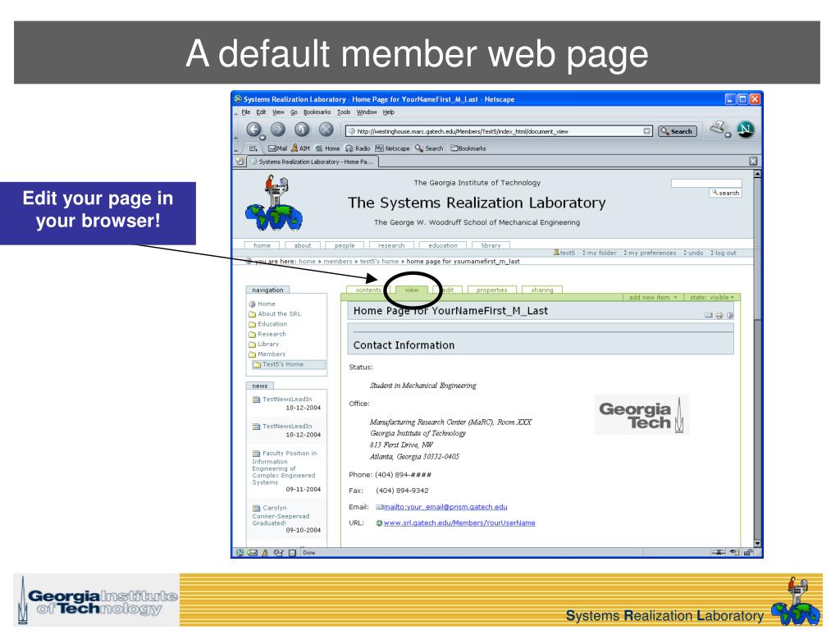The image size is (840, 630).
Task: Open the education site tab
Action: 442,245
